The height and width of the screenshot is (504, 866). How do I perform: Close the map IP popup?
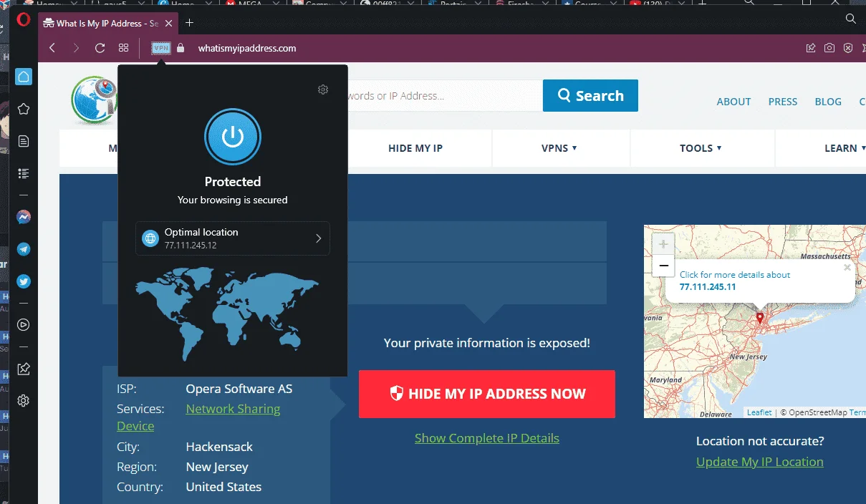(847, 268)
